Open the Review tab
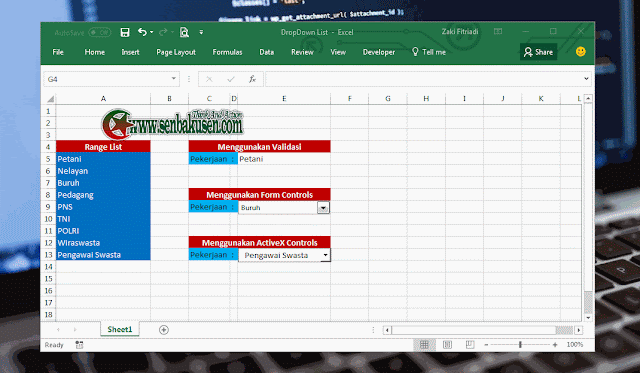This screenshot has height=373, width=640. 302,52
